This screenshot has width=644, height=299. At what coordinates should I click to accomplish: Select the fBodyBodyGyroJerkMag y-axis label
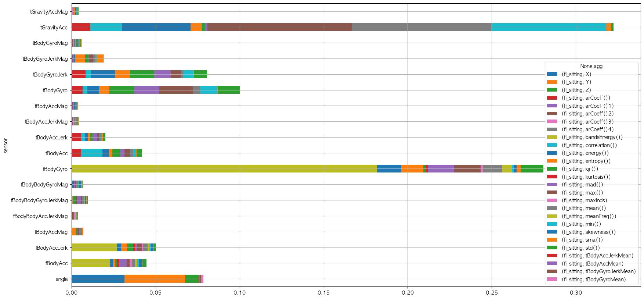pos(39,200)
